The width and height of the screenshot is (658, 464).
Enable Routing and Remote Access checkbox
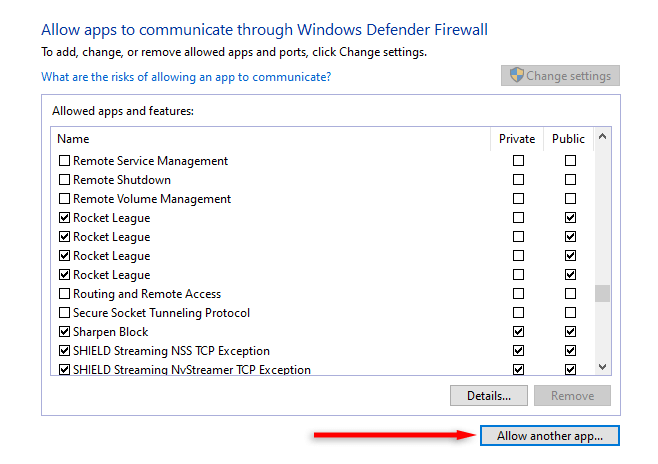tap(65, 294)
